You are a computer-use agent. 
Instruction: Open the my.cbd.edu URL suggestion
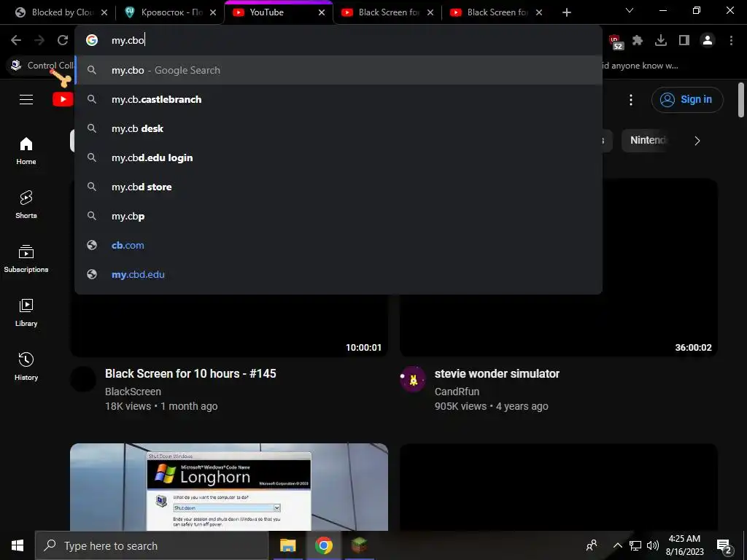(338, 274)
